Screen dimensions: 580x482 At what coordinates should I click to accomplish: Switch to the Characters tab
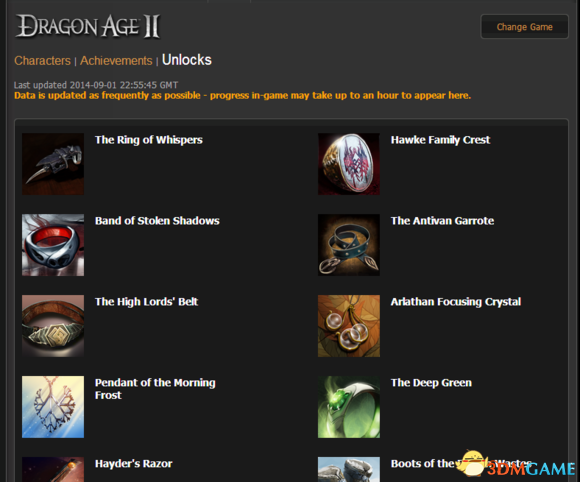click(43, 61)
